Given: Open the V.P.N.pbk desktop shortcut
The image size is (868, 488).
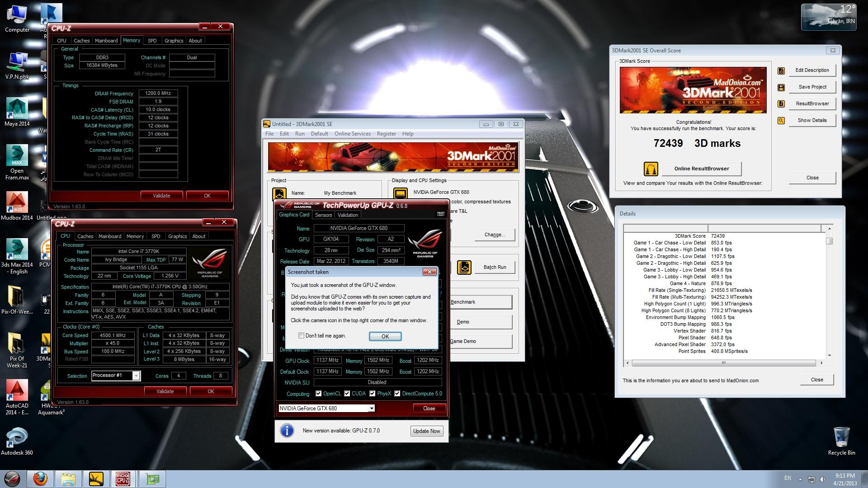Looking at the screenshot, I should [x=17, y=66].
